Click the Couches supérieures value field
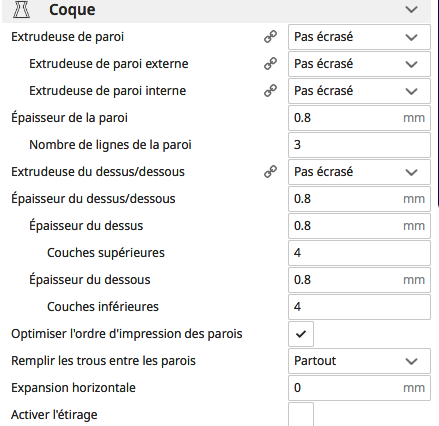 [x=359, y=253]
